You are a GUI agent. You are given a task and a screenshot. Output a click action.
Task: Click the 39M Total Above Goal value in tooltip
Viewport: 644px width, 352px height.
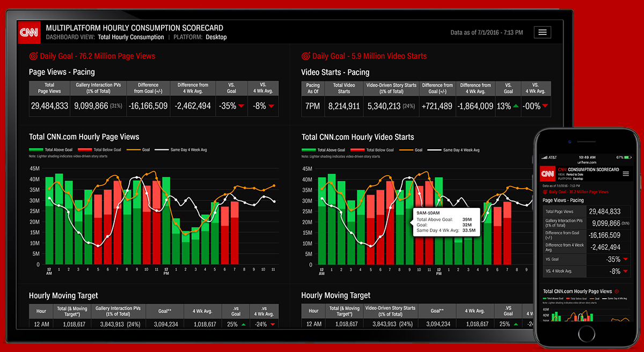tap(466, 219)
